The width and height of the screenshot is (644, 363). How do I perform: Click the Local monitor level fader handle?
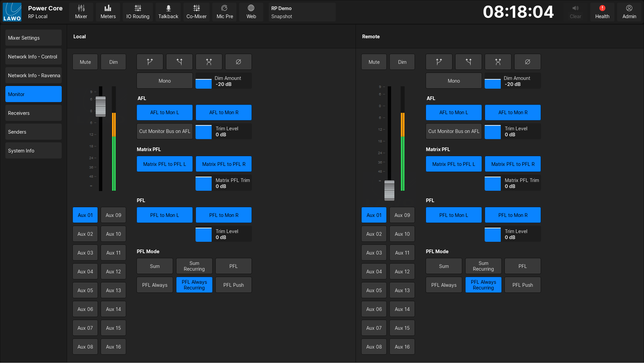click(x=101, y=106)
